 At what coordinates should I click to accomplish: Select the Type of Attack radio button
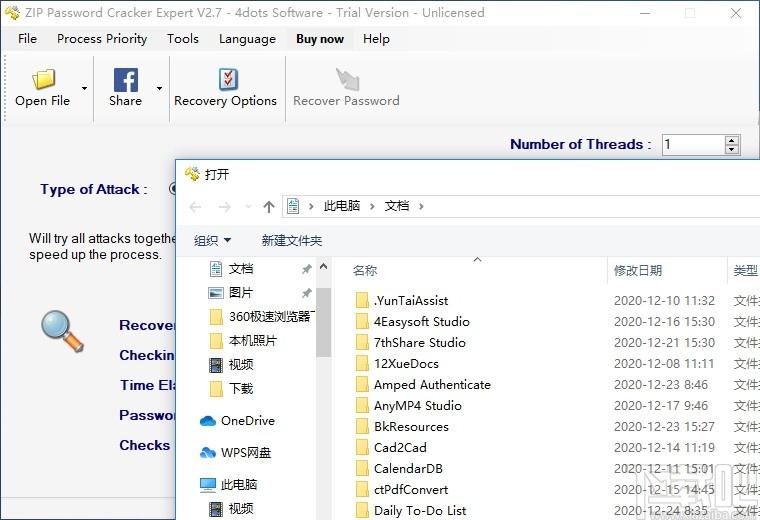[x=173, y=189]
